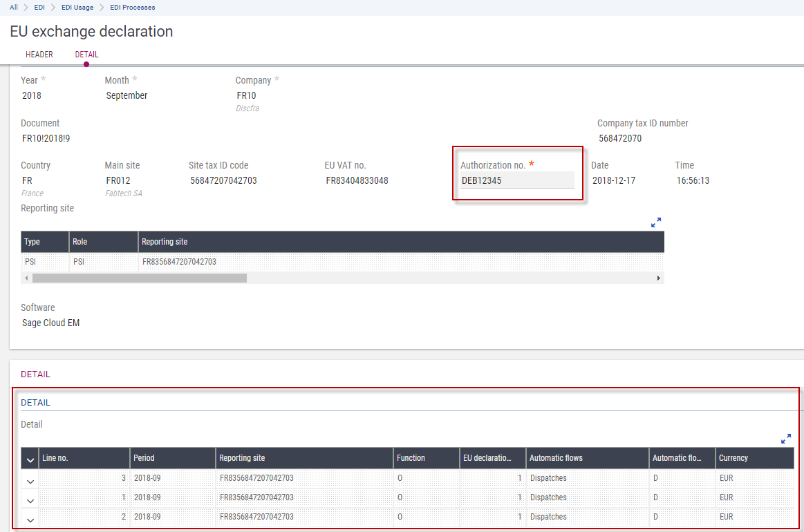
Task: Grab the Reporting site grid horizontal scrollbar
Action: (139, 278)
